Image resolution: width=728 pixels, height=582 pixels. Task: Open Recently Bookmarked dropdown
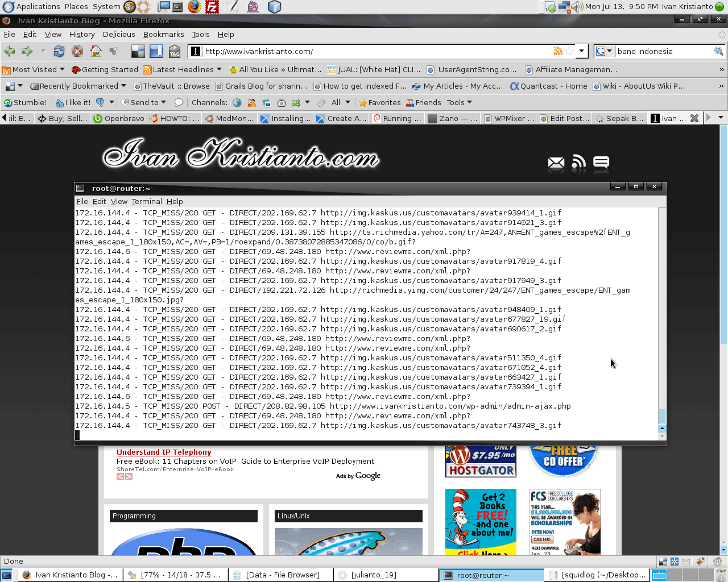78,86
